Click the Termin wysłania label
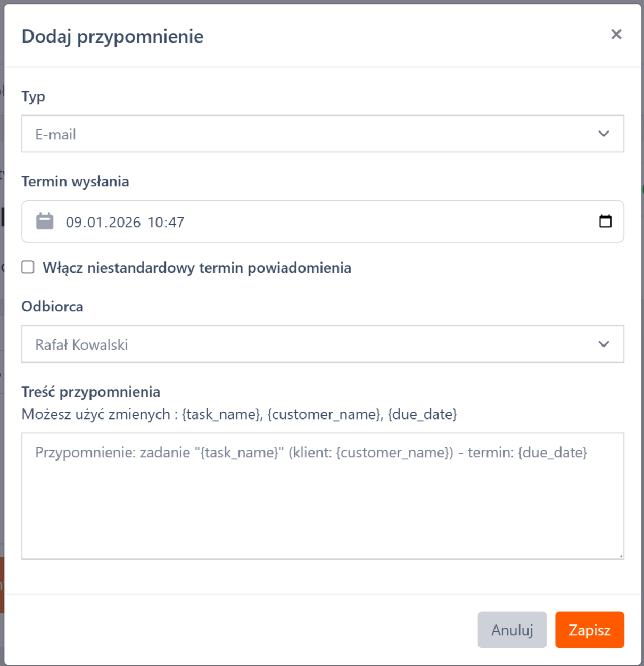Viewport: 644px width, 666px height. tap(75, 182)
